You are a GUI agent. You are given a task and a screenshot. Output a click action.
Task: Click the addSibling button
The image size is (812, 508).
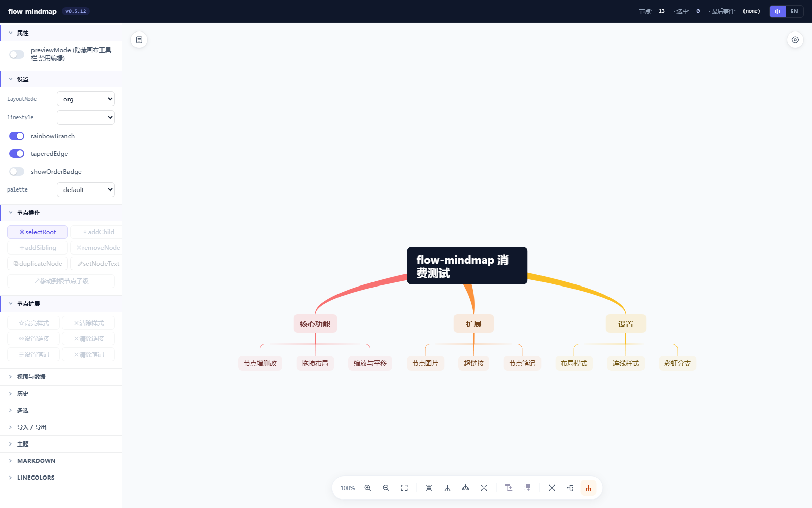tap(38, 248)
